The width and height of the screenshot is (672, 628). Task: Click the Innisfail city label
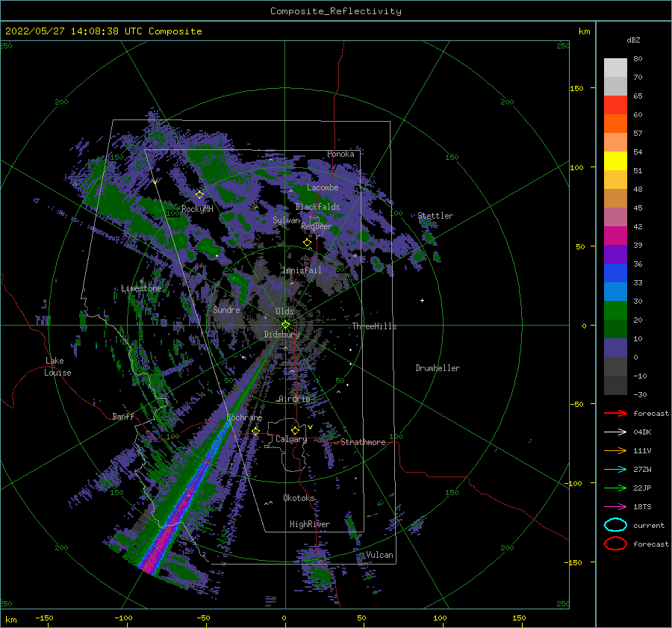tap(302, 270)
